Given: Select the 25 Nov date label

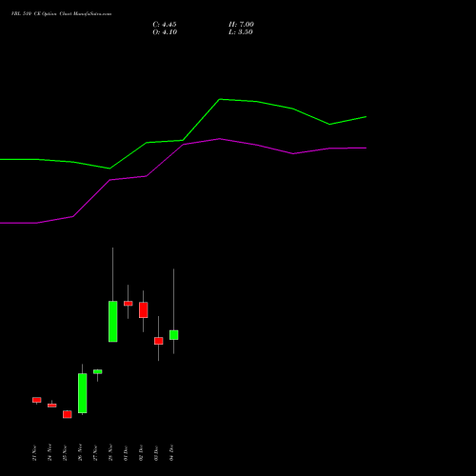Looking at the screenshot, I should pyautogui.click(x=65, y=453).
